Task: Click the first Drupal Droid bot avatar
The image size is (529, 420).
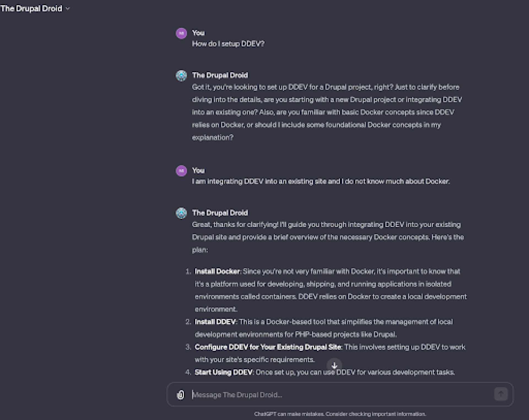Action: [x=181, y=75]
